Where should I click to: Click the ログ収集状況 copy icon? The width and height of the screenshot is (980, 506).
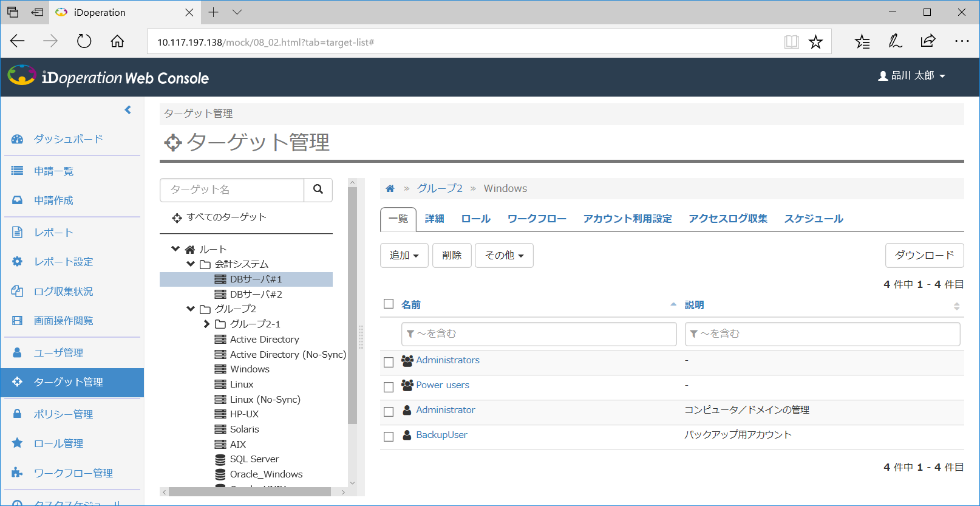pyautogui.click(x=18, y=291)
